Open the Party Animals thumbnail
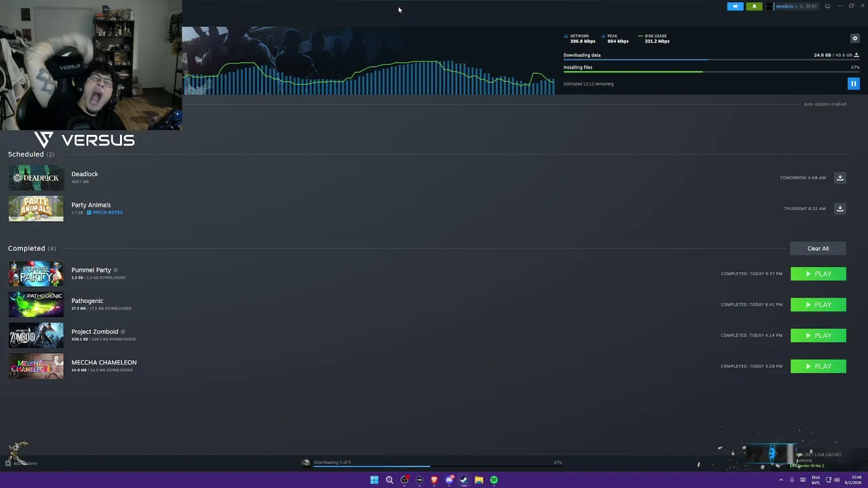868x488 pixels. point(36,209)
